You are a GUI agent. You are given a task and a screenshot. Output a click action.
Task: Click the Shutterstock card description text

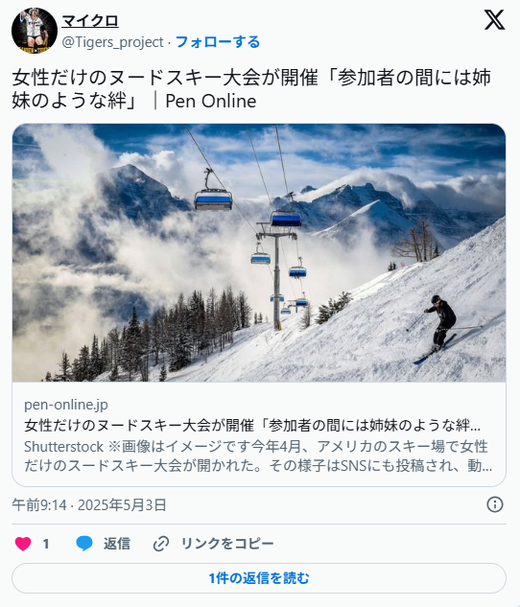click(258, 456)
